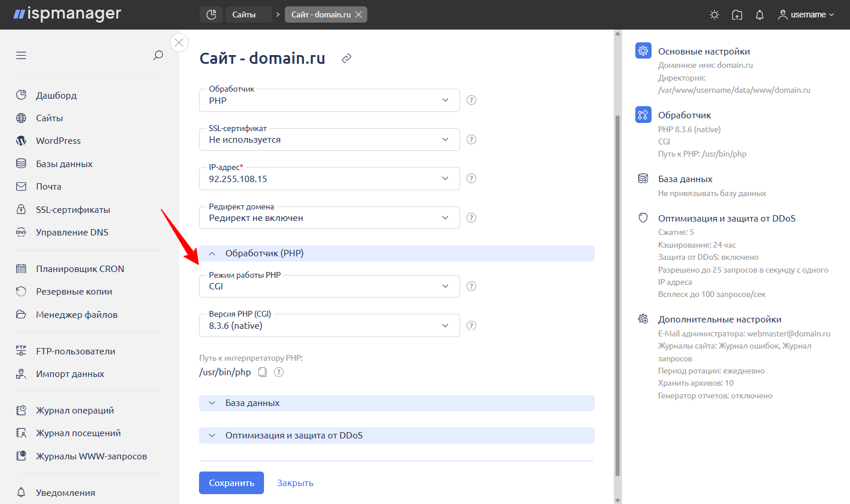Open the sidebar search magnifier
Viewport: 850px width, 504px height.
(158, 55)
